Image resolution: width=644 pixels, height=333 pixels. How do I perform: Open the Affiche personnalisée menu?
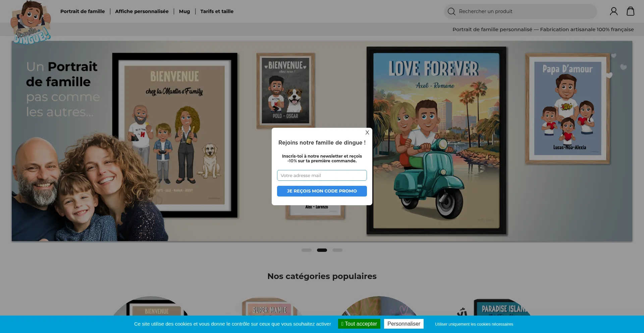[x=142, y=11]
